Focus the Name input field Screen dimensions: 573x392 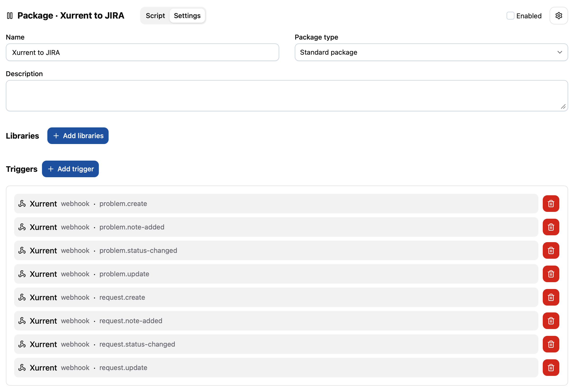pyautogui.click(x=142, y=52)
